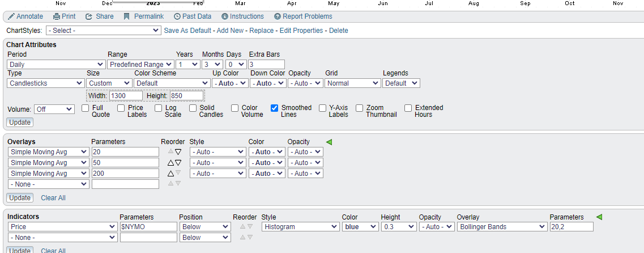Clear all overlays
The width and height of the screenshot is (644, 253).
pyautogui.click(x=53, y=198)
